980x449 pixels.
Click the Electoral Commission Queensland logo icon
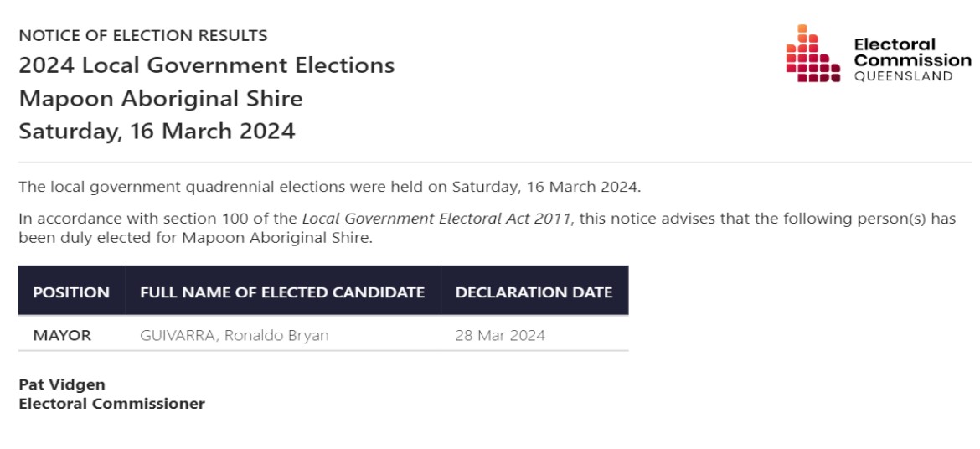[x=813, y=53]
